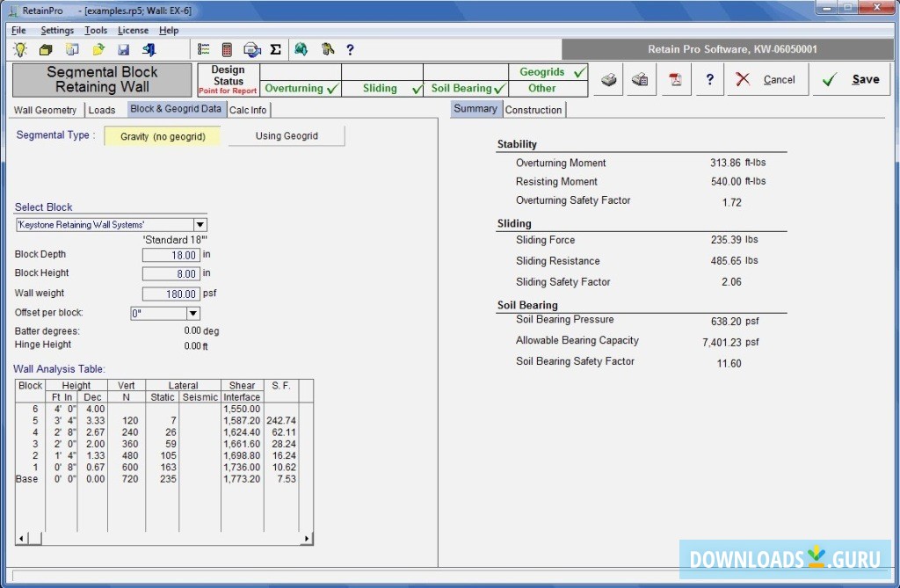Click the Geogrids status cell
The image size is (900, 588).
[x=548, y=72]
